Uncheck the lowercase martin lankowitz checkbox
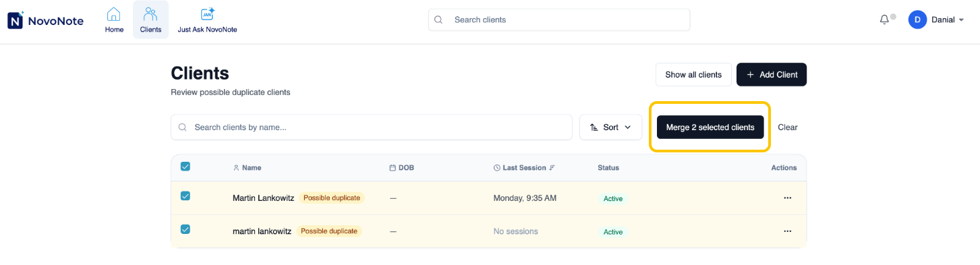Viewport: 980px width, 265px height. coord(185,229)
